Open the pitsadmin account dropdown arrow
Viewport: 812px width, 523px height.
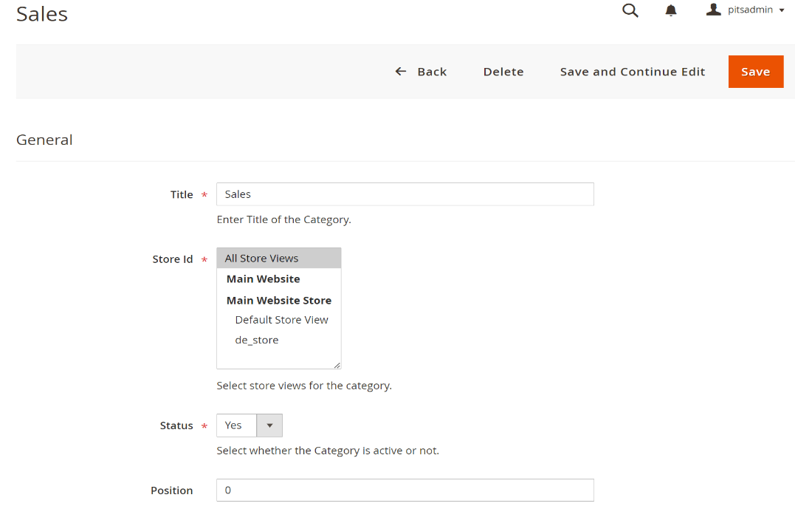(x=782, y=10)
